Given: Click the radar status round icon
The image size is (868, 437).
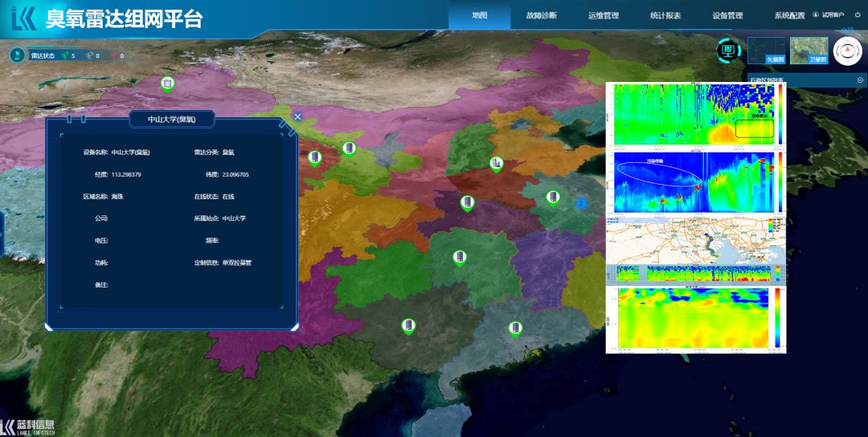Looking at the screenshot, I should coord(18,55).
